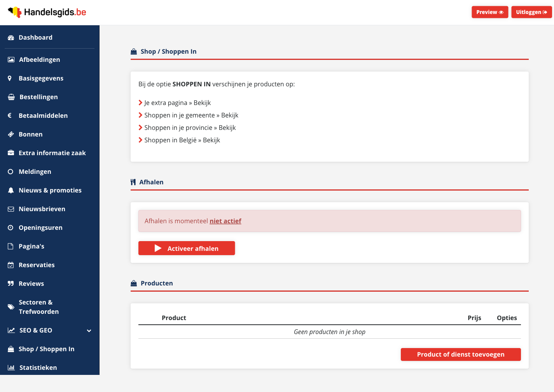Image resolution: width=554 pixels, height=392 pixels.
Task: Click Product of dienst toevoegen button
Action: pos(461,354)
